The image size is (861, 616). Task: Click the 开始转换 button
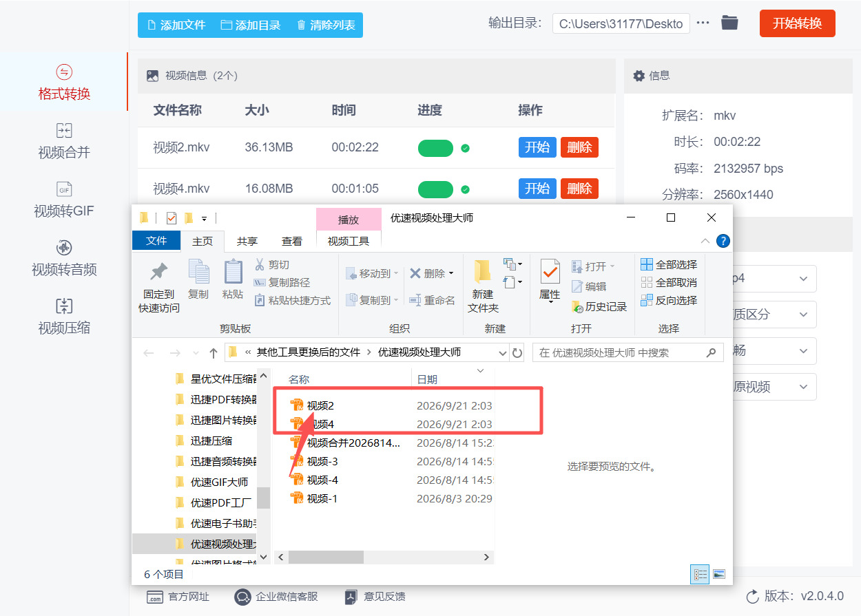click(798, 23)
